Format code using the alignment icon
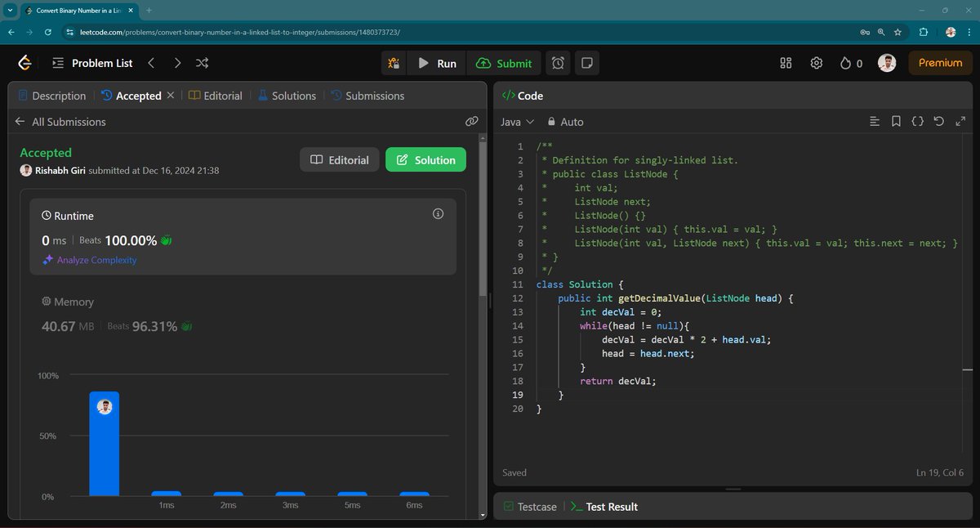This screenshot has width=980, height=528. [x=875, y=121]
